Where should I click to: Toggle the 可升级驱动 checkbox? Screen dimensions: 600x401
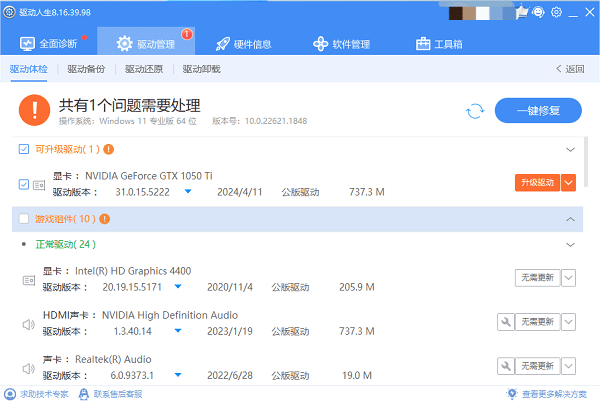[25, 149]
